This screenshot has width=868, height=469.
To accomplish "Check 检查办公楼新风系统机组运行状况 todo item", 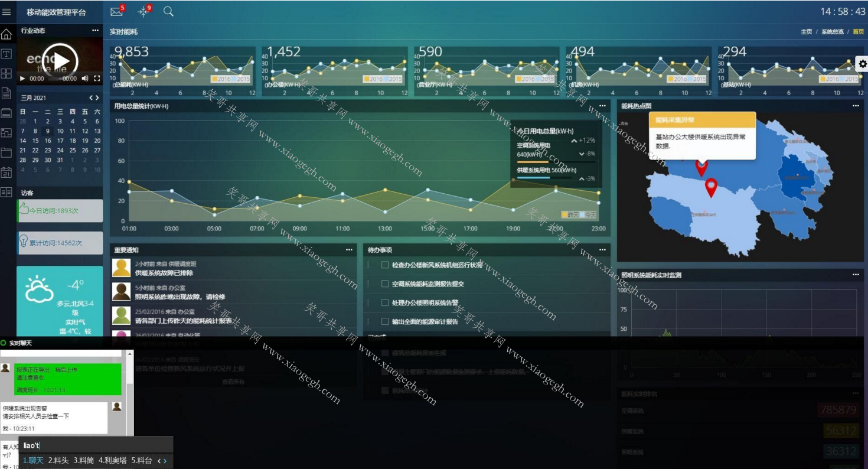I will [385, 265].
